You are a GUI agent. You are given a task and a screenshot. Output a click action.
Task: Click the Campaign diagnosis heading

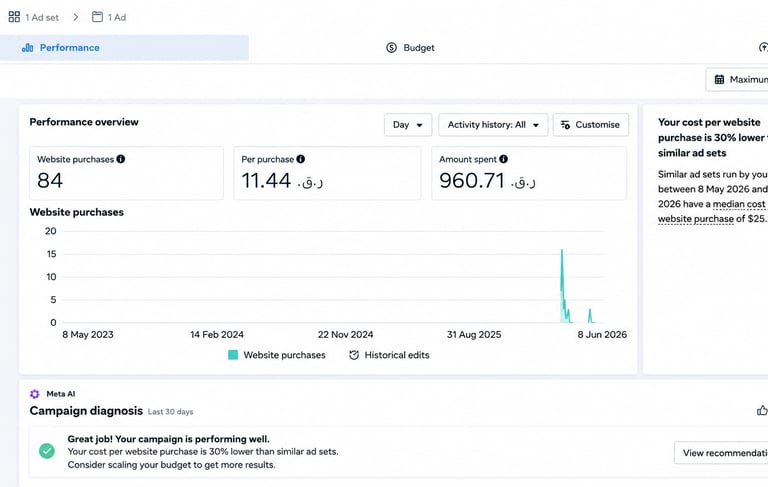point(86,411)
